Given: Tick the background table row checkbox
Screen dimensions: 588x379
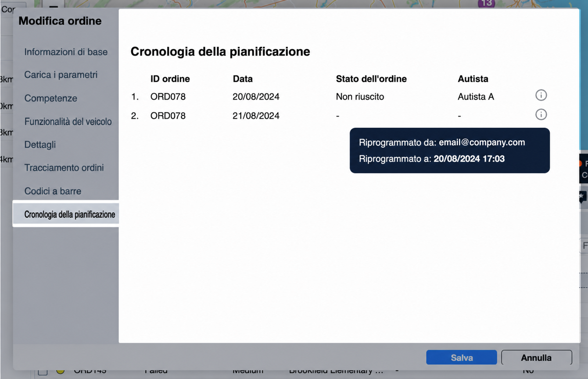Looking at the screenshot, I should [43, 372].
